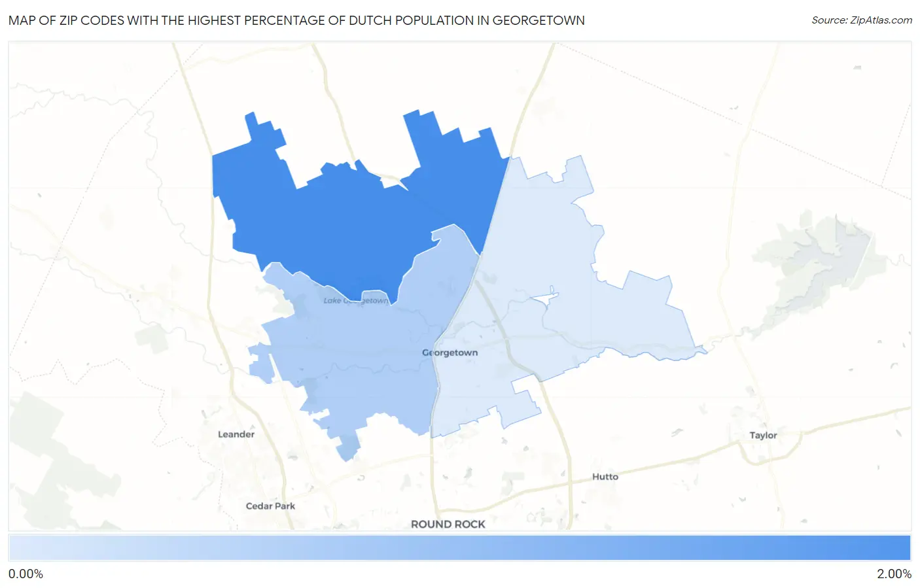Click the Lake Georgetown label
The image size is (920, 588).
[x=356, y=301]
